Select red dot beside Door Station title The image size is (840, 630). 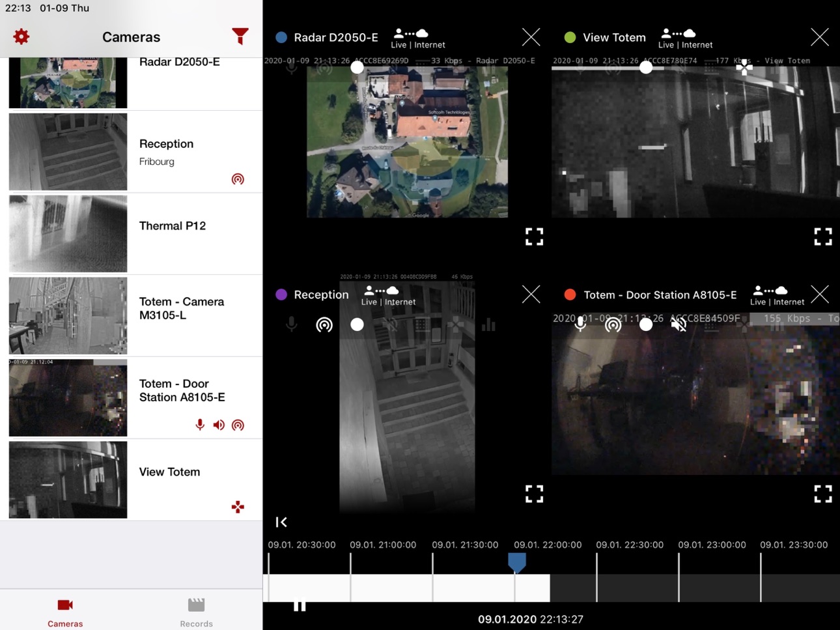(570, 294)
